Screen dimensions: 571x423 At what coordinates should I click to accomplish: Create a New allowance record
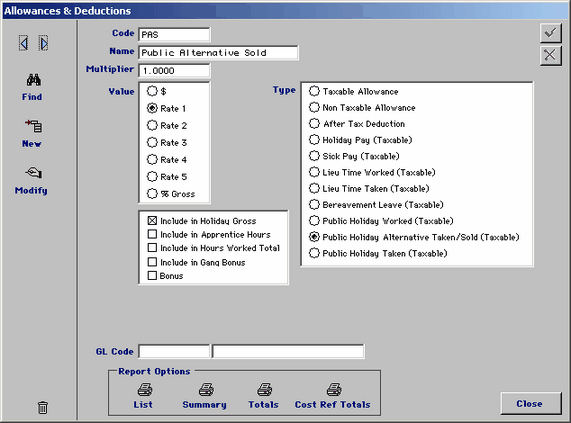click(34, 126)
